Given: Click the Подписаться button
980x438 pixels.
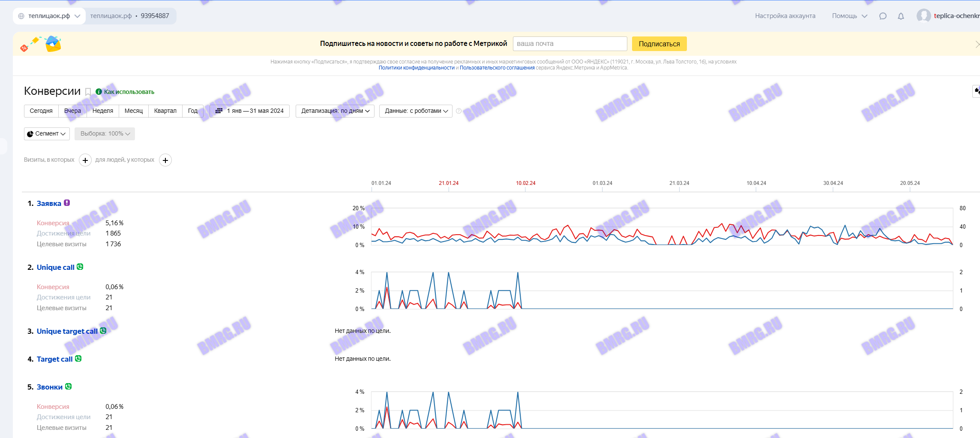Looking at the screenshot, I should coord(659,44).
